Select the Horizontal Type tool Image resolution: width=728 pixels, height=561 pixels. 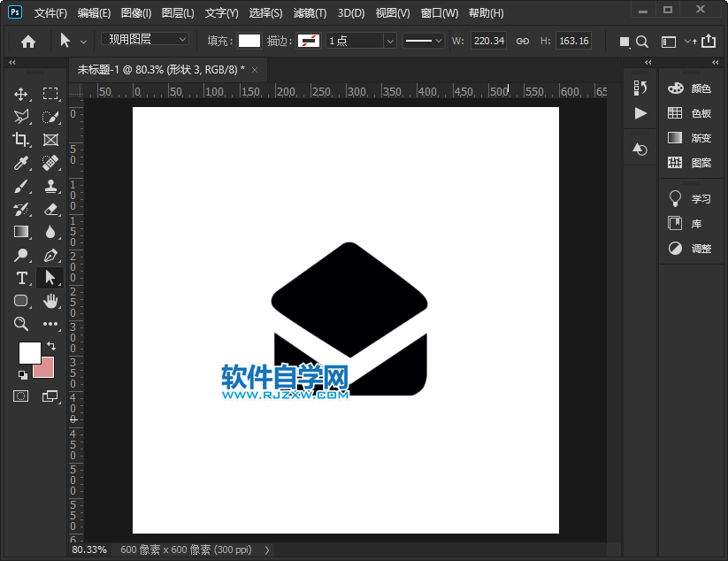point(21,278)
